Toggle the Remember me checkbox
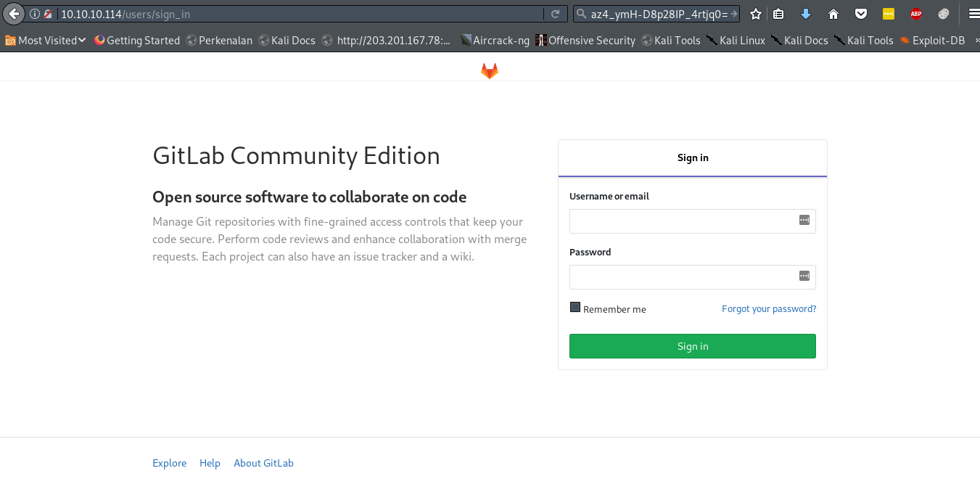Viewport: 980px width, 492px height. (575, 307)
